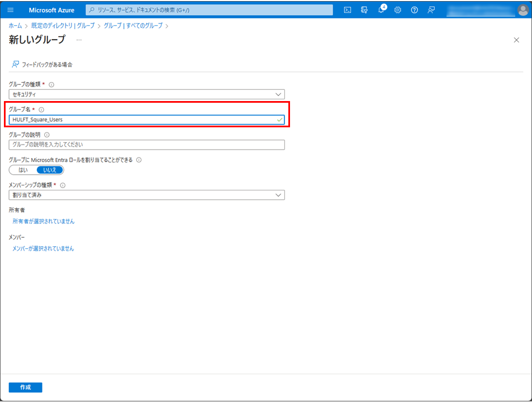Open the notifications bell icon
Image resolution: width=532 pixels, height=402 pixels.
(381, 10)
